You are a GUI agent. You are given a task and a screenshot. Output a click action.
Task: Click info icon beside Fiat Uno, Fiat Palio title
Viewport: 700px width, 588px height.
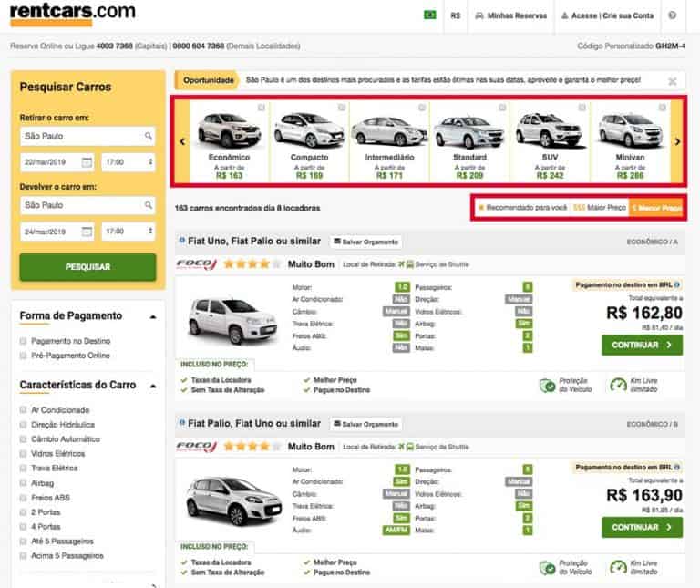point(182,240)
